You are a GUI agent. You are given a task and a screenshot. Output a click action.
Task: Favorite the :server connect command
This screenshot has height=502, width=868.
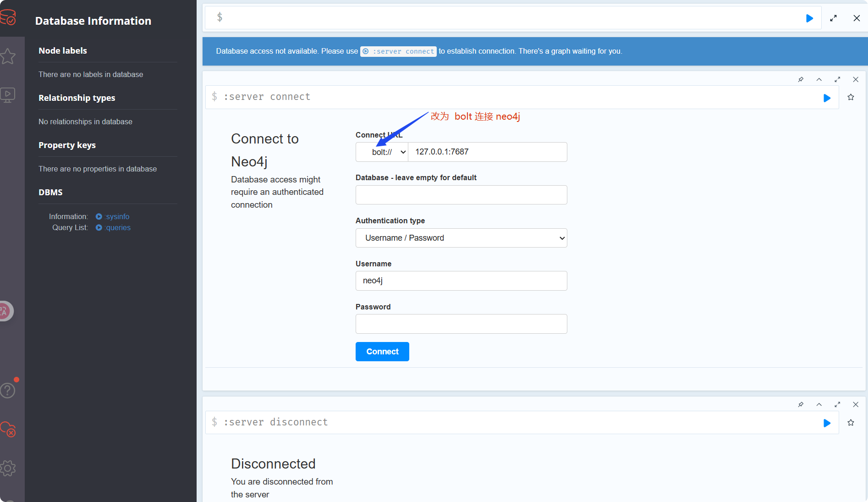click(851, 97)
